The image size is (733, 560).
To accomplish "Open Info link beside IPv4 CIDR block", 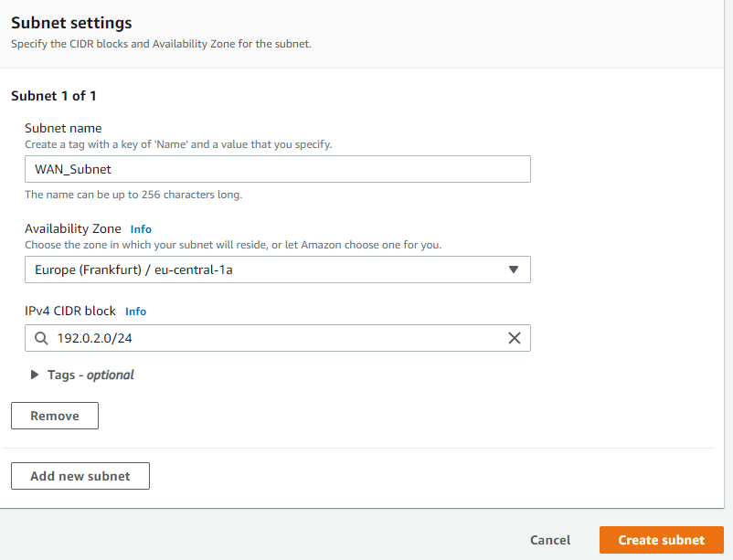I will (135, 312).
